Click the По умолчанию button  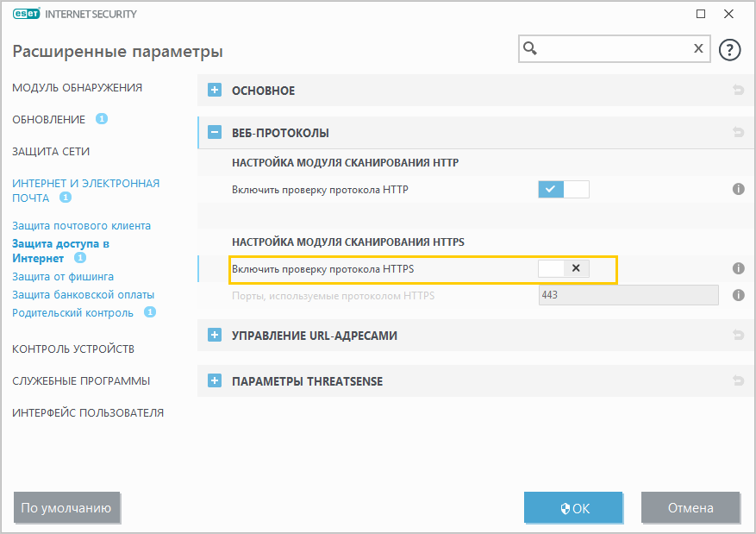[66, 508]
